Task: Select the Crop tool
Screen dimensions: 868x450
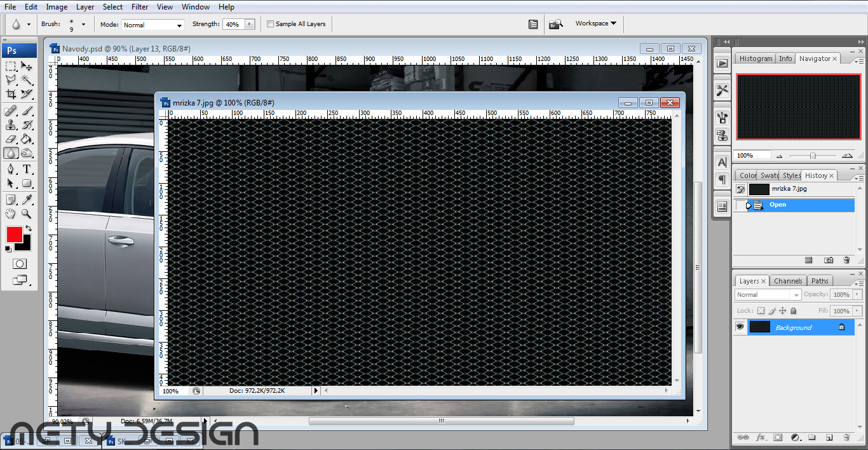Action: pos(11,94)
